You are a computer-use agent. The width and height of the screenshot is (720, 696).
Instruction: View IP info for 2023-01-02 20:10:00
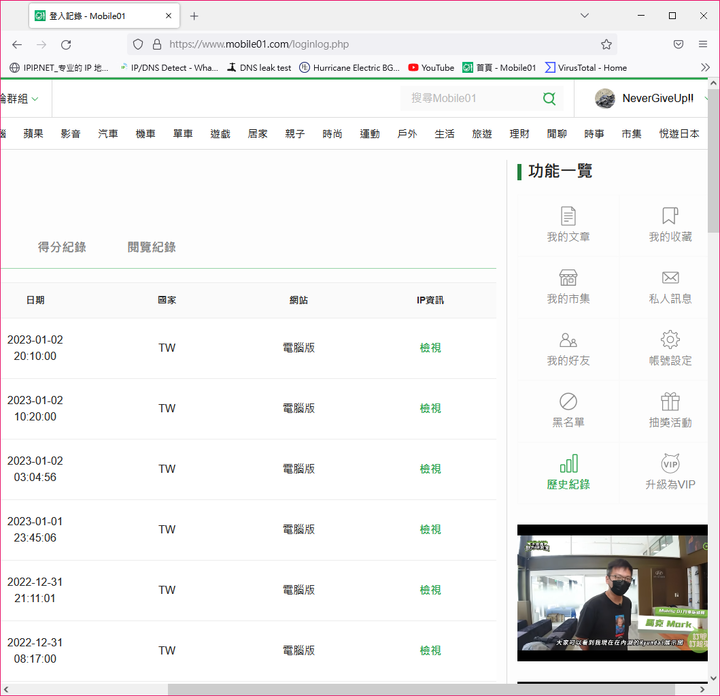[x=430, y=348]
